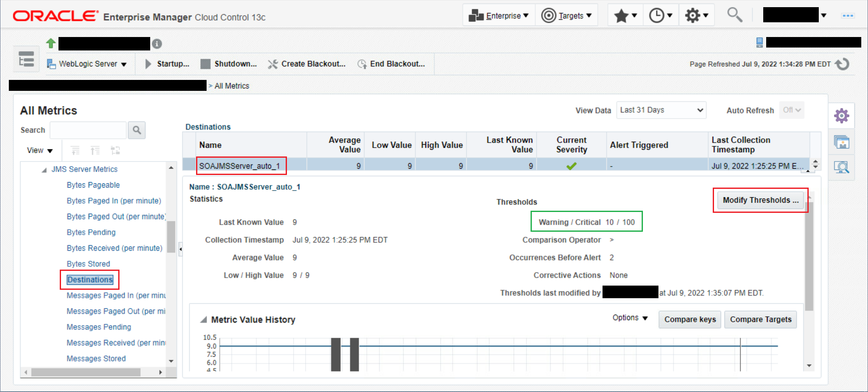
Task: Open the global search magnifier icon
Action: [x=734, y=15]
